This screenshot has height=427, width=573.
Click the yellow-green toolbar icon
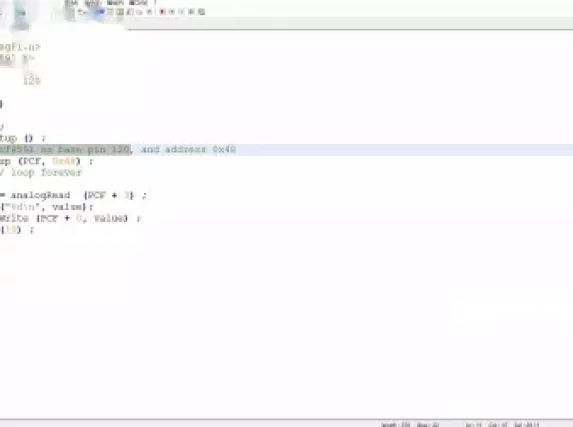click(x=110, y=12)
